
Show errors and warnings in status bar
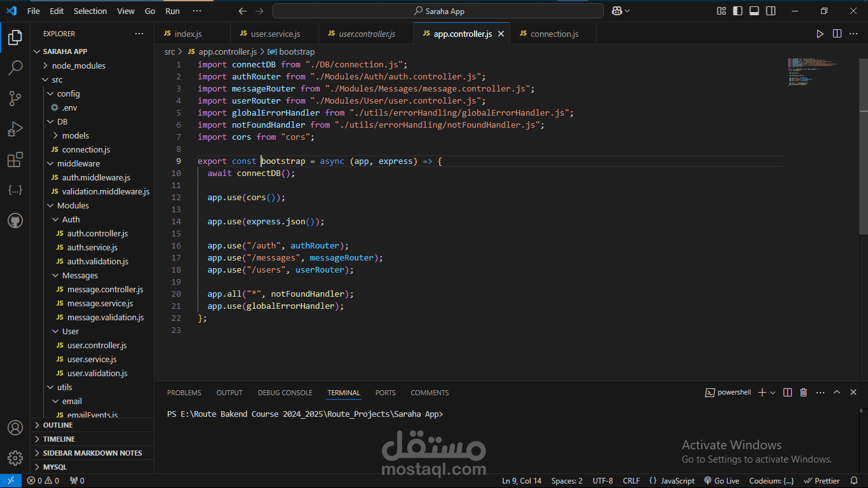point(43,481)
